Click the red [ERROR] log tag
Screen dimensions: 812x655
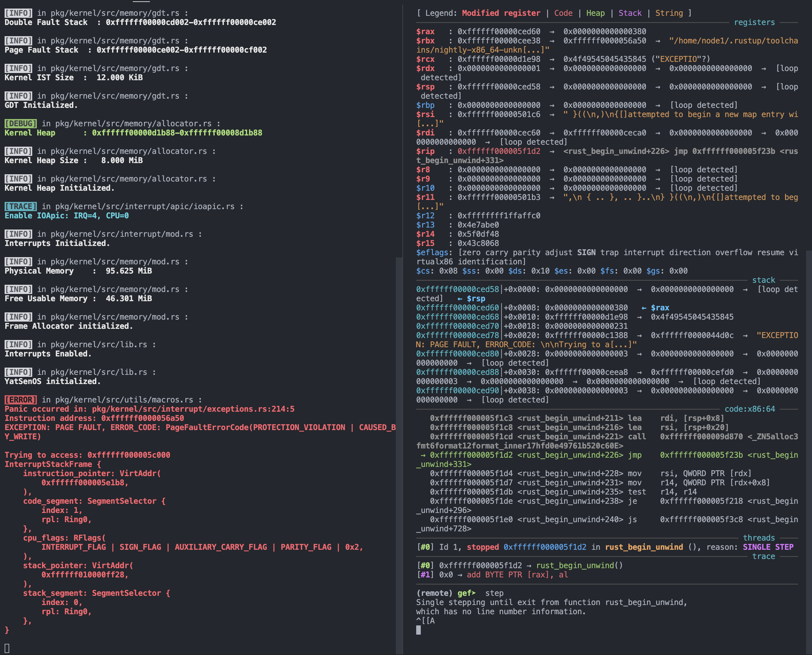[x=20, y=400]
